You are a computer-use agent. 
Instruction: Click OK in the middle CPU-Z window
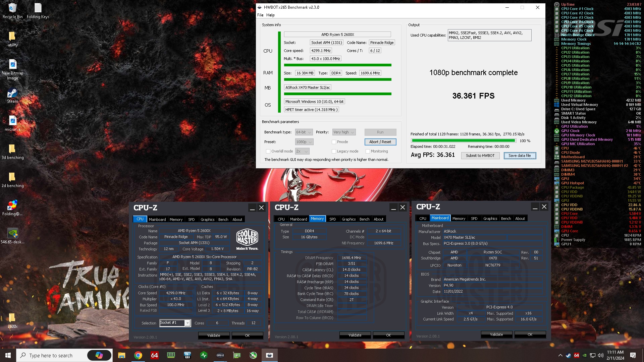388,335
